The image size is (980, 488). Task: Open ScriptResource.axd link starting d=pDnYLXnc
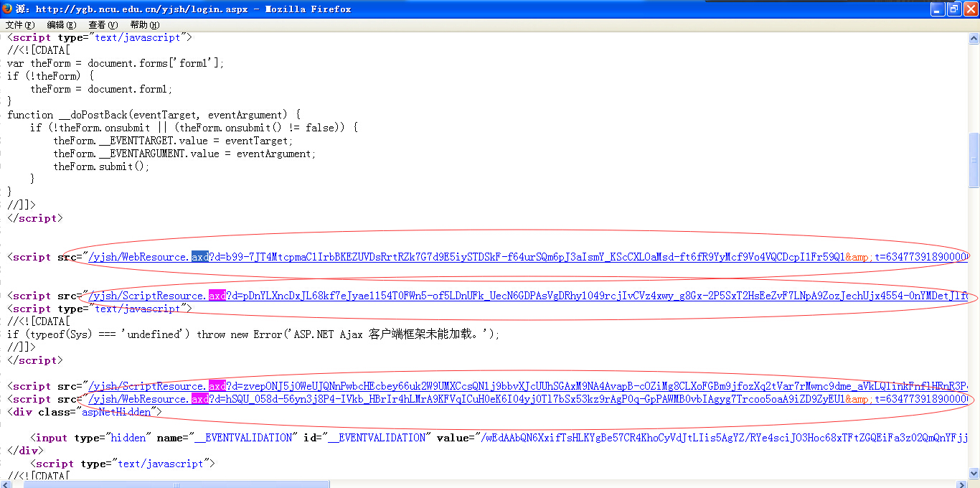coord(528,296)
